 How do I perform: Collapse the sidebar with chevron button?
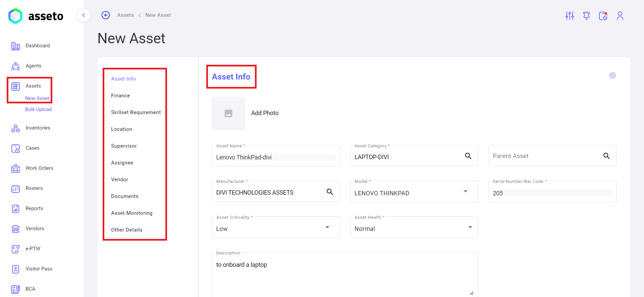[x=84, y=15]
